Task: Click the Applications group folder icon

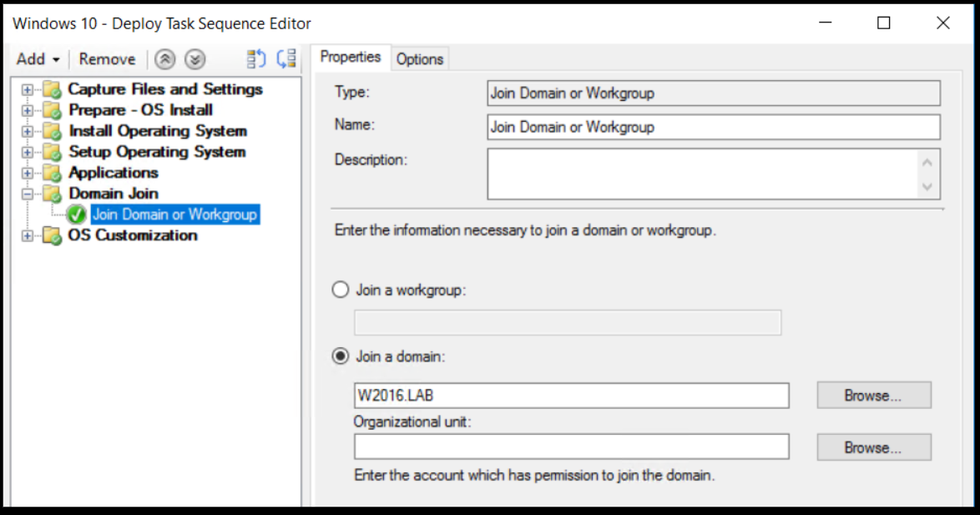Action: pos(51,173)
